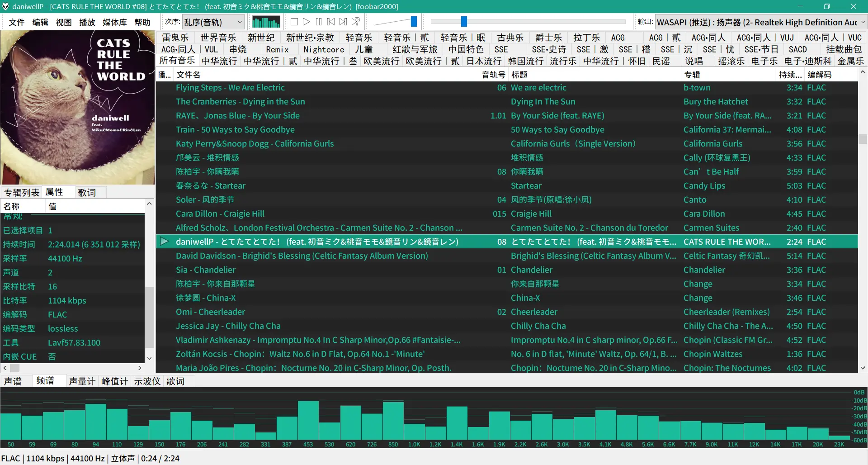The width and height of the screenshot is (868, 465).
Task: Switch to the 金属乐 playlist tab
Action: click(x=851, y=61)
